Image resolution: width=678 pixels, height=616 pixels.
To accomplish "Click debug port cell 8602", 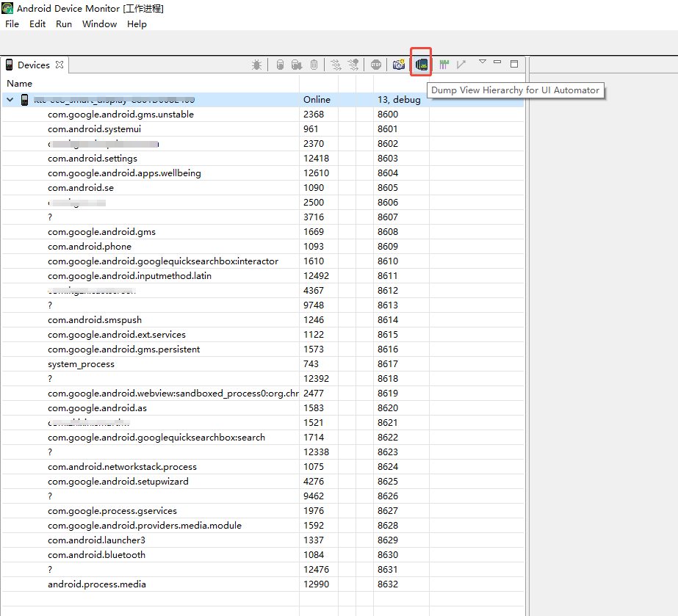I will click(388, 144).
